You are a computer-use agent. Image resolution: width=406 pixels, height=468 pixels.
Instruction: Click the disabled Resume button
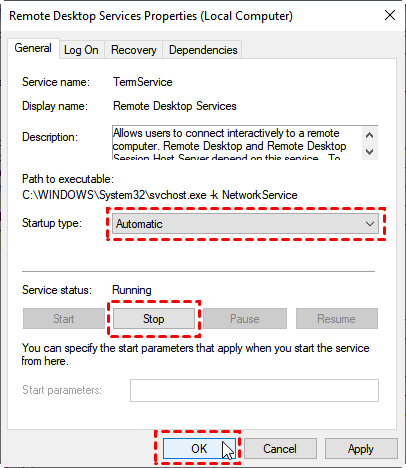[337, 319]
